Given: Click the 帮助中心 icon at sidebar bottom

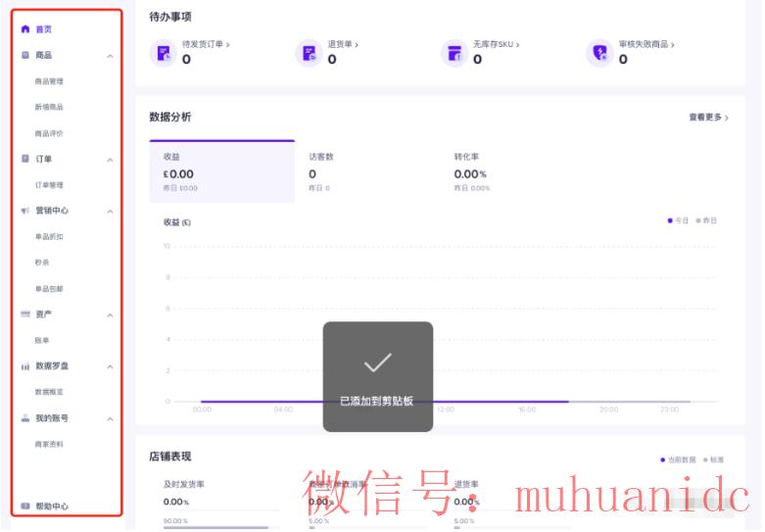Looking at the screenshot, I should [25, 507].
